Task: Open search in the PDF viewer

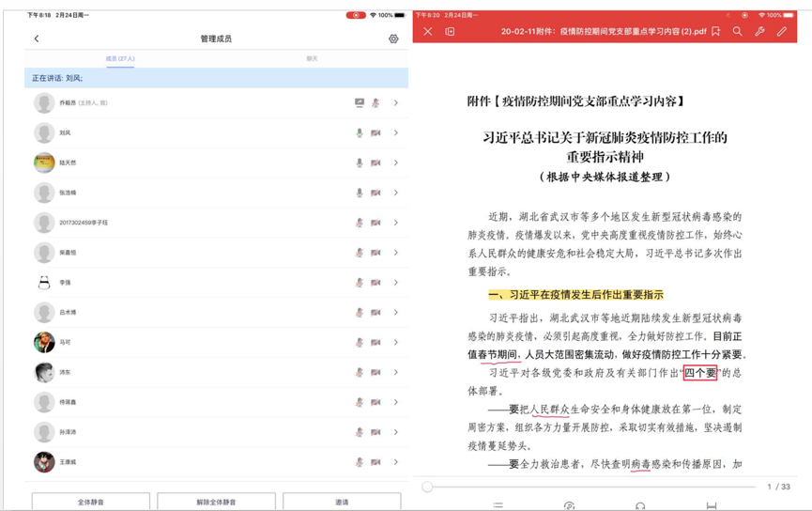Action: click(x=738, y=31)
